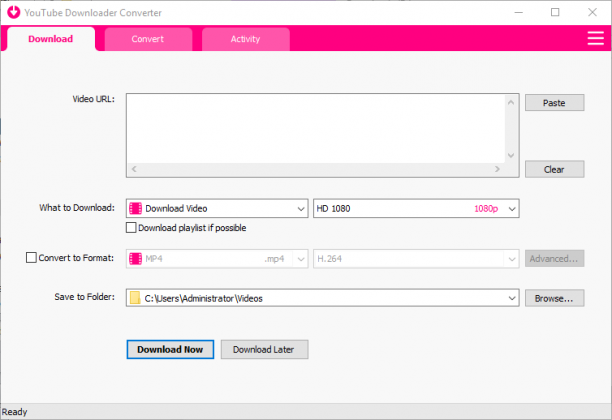Expand the Save to Folder path dropdown
Image resolution: width=612 pixels, height=420 pixels.
coord(512,298)
